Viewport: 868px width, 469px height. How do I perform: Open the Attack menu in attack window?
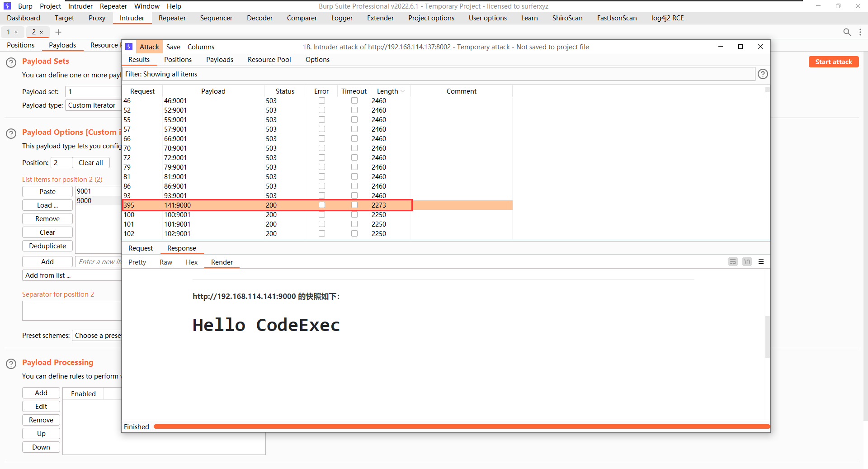coord(149,47)
